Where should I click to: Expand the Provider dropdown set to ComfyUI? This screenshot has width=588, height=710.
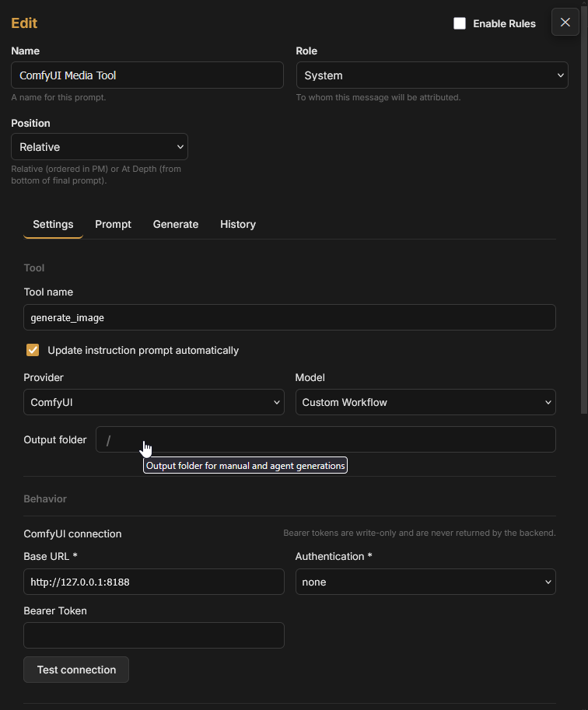153,402
